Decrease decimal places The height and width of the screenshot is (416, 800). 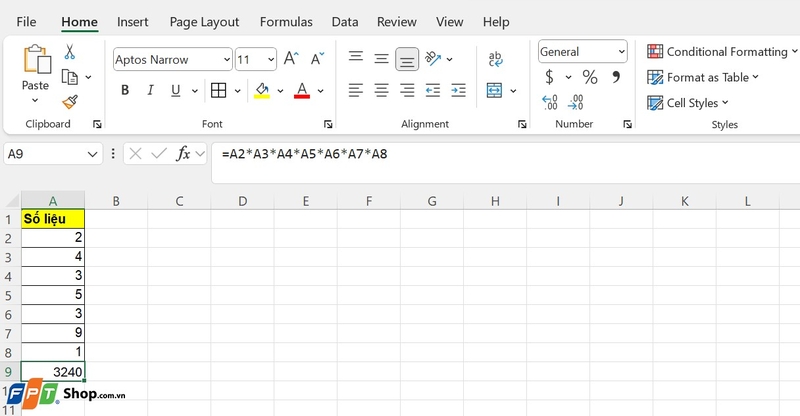[x=576, y=102]
